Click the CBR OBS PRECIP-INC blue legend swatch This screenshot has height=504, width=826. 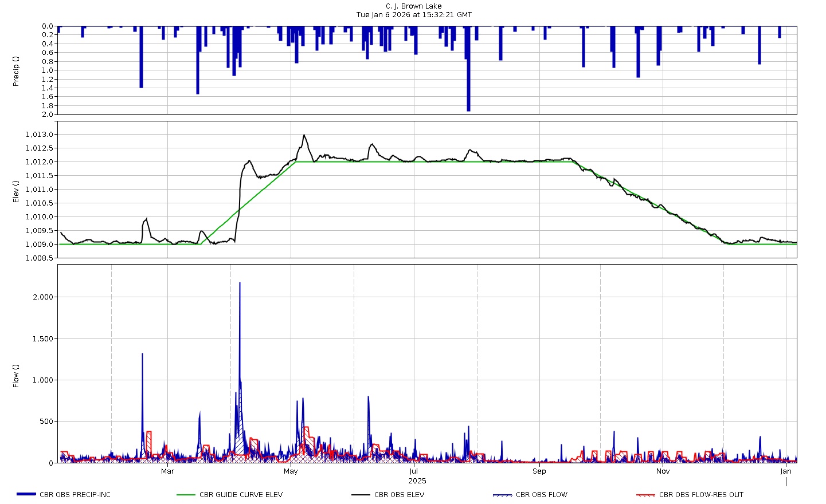26,494
